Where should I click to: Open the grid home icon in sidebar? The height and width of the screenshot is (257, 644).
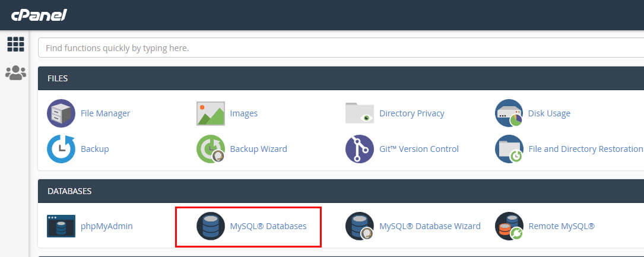15,44
